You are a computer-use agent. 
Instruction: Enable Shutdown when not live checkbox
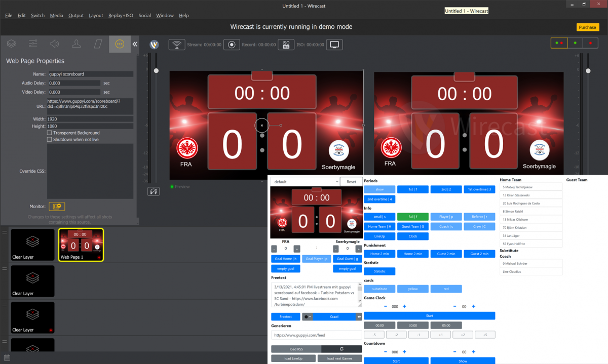[50, 139]
